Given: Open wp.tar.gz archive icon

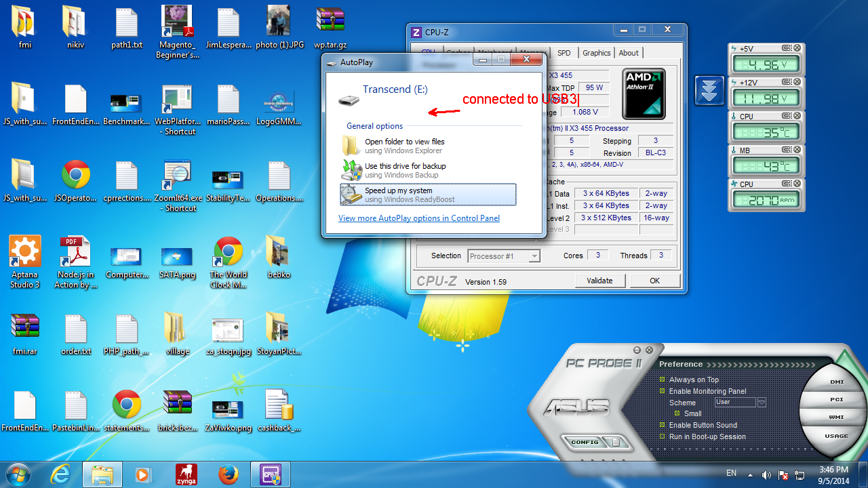Looking at the screenshot, I should [x=330, y=27].
